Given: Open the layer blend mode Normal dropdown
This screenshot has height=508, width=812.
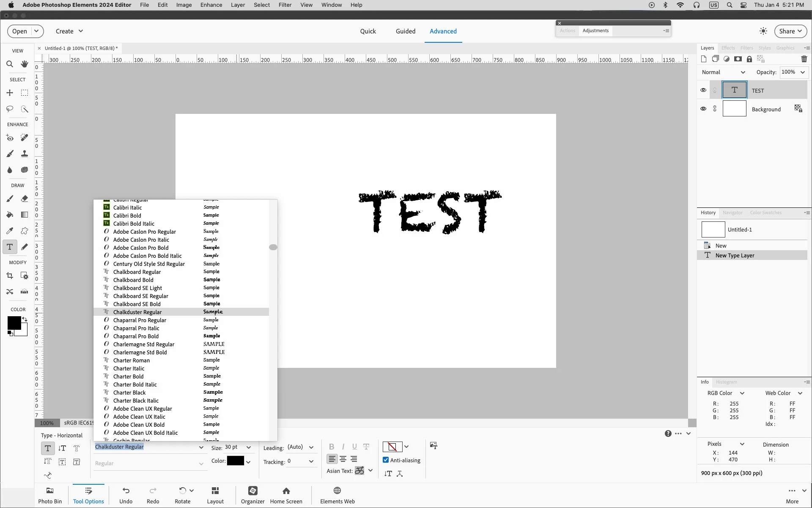Looking at the screenshot, I should coord(743,72).
